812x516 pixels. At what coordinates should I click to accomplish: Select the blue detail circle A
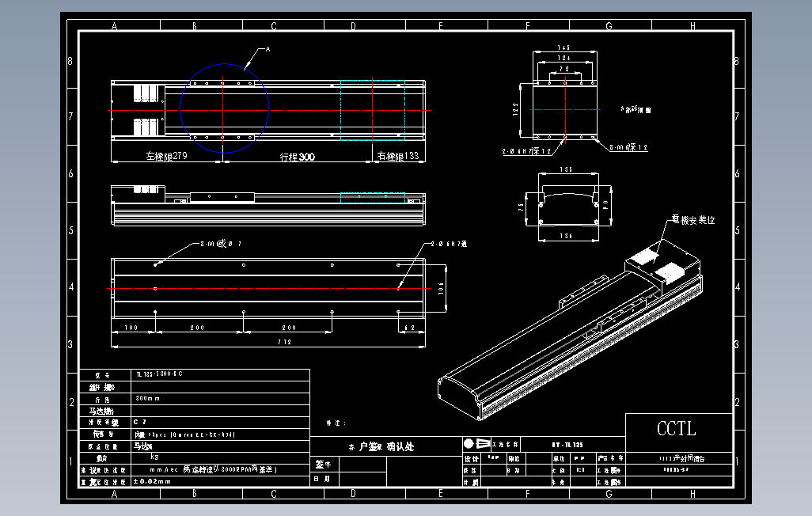[x=224, y=108]
